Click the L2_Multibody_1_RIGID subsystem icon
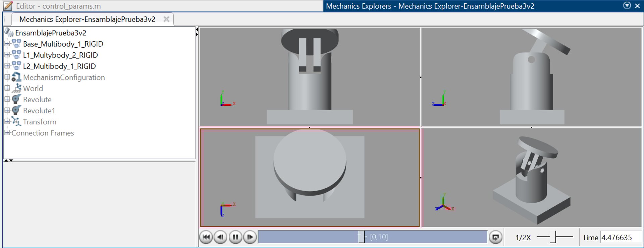 (16, 66)
